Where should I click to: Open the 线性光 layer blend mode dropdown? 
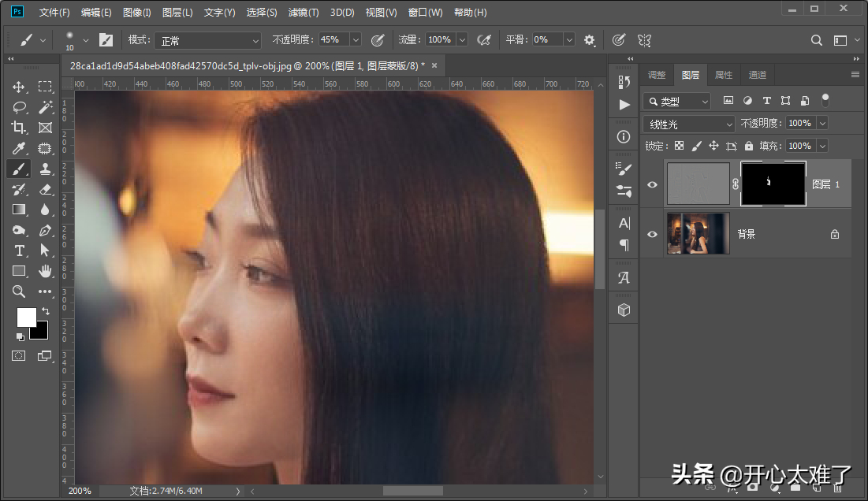pos(689,124)
